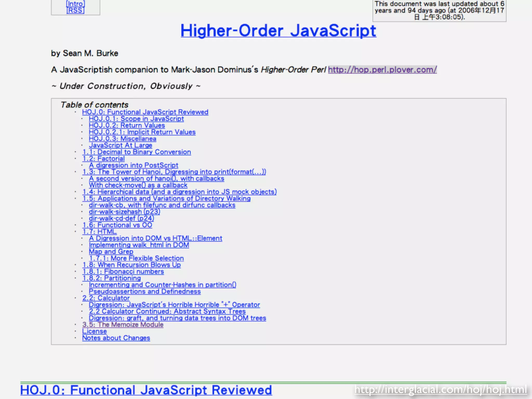This screenshot has height=399, width=532.
Task: Open HOJ.0: Functional JavaScript Reviewed in contents
Action: point(145,112)
